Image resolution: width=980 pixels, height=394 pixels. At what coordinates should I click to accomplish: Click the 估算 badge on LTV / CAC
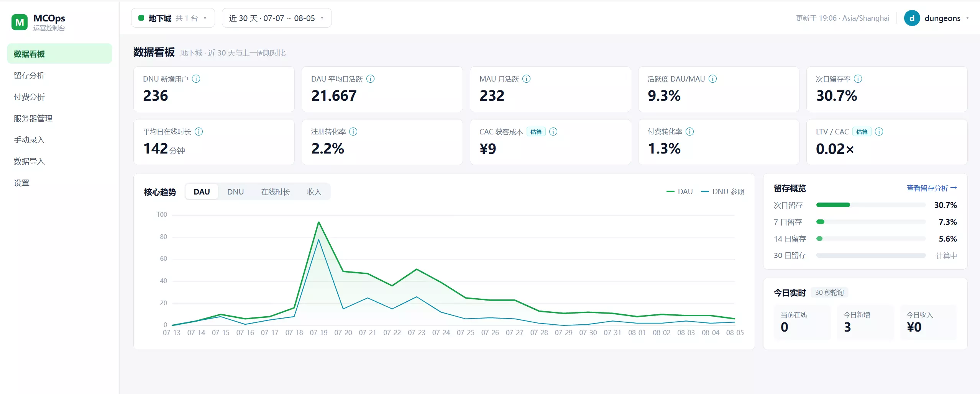click(862, 132)
